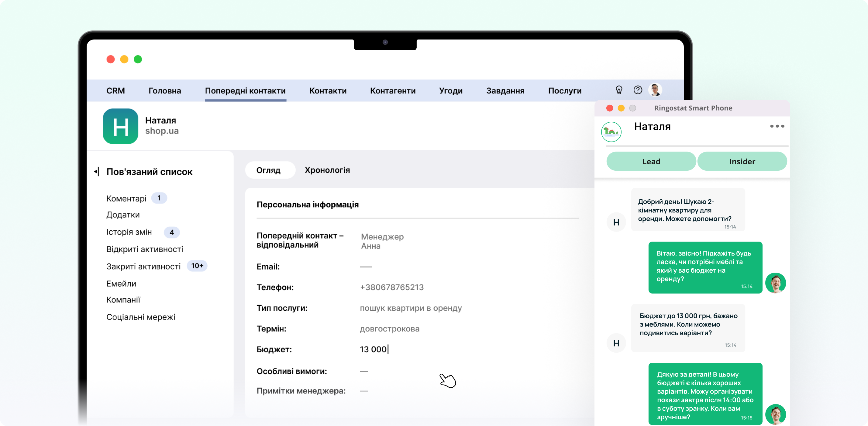Toggle the "Insider" tag

pos(742,161)
